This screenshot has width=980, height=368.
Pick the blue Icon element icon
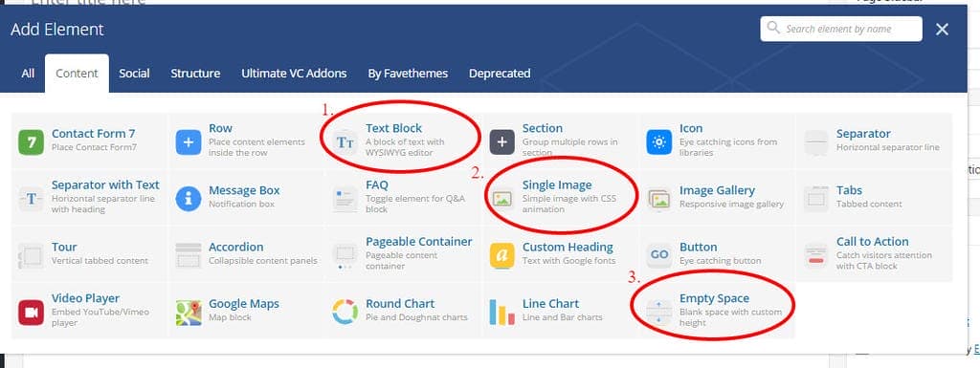[x=658, y=141]
